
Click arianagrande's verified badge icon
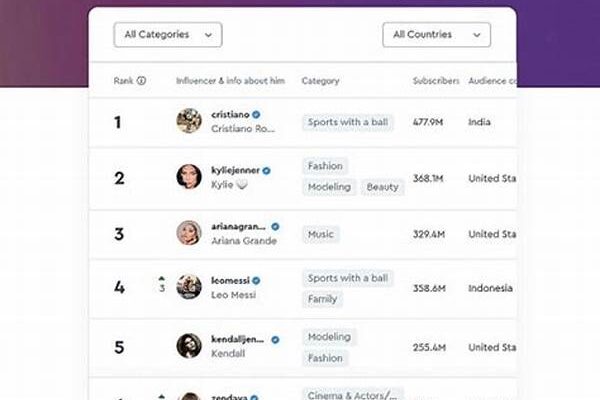[275, 226]
